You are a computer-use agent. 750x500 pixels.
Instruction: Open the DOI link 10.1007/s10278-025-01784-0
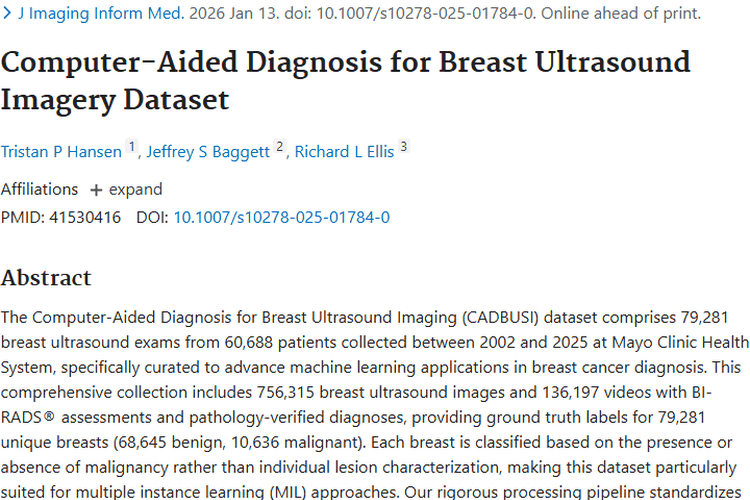click(x=282, y=217)
